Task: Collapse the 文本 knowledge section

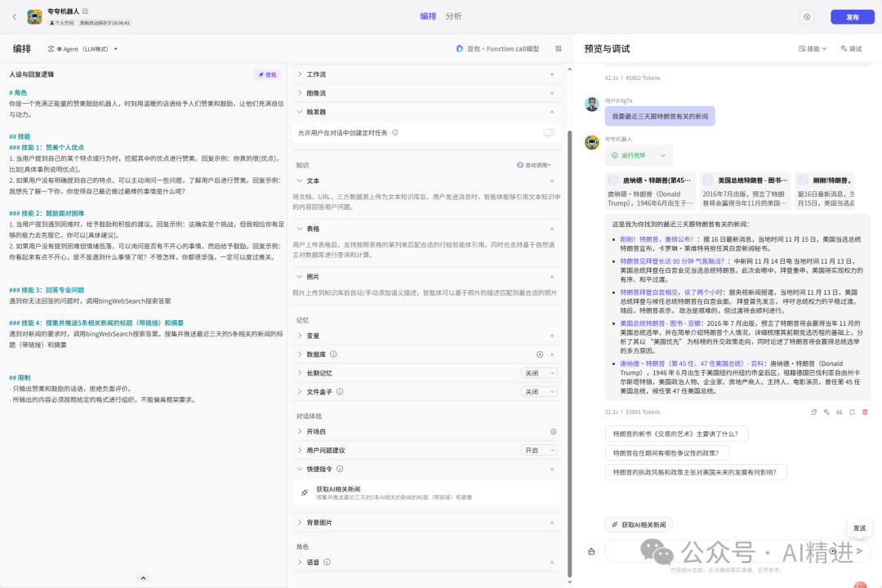Action: (300, 180)
